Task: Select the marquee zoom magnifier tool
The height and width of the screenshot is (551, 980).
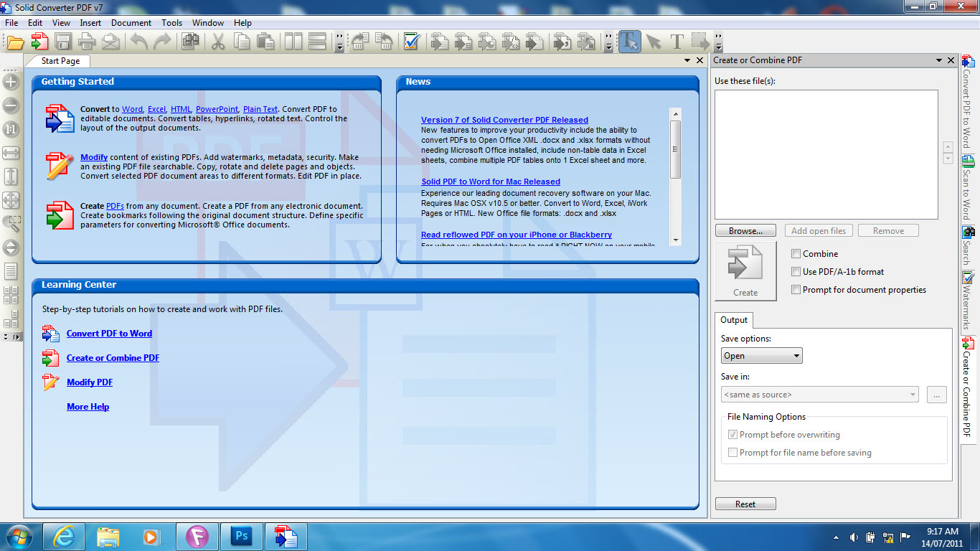Action: (11, 224)
